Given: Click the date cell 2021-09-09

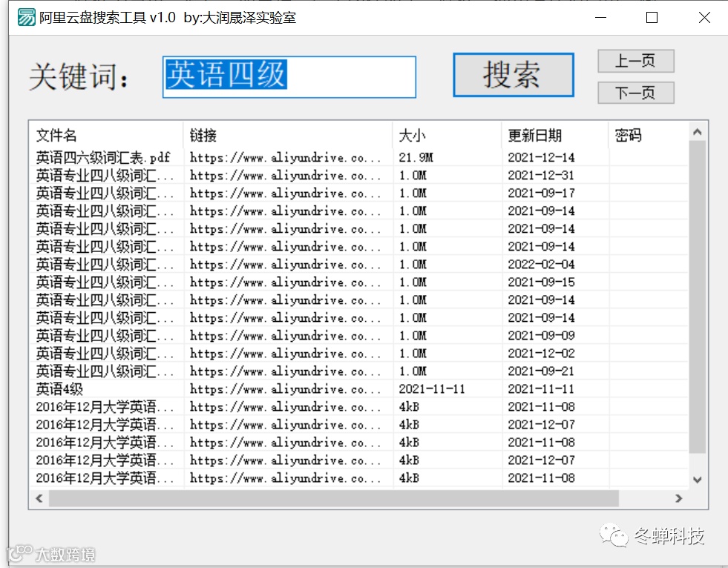Looking at the screenshot, I should [541, 335].
